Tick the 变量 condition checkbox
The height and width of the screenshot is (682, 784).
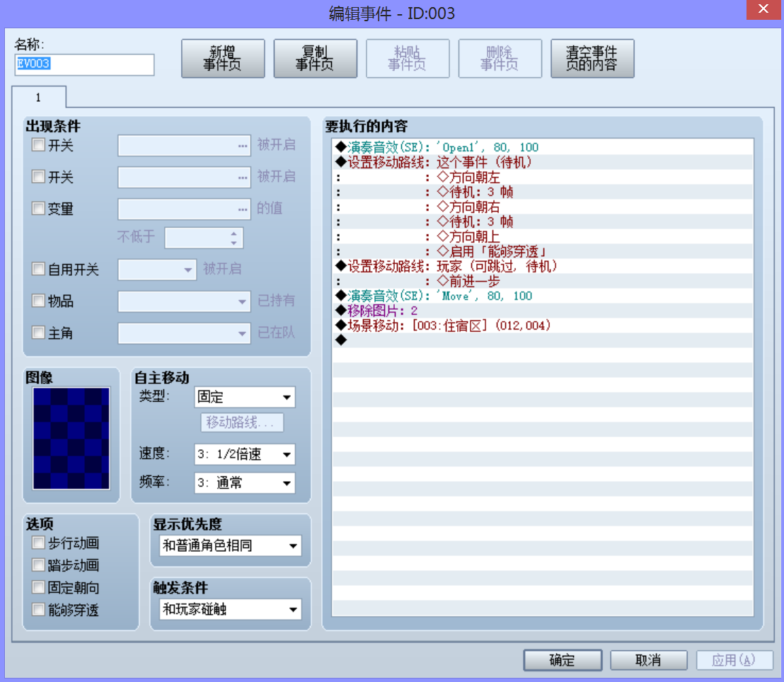tap(38, 208)
